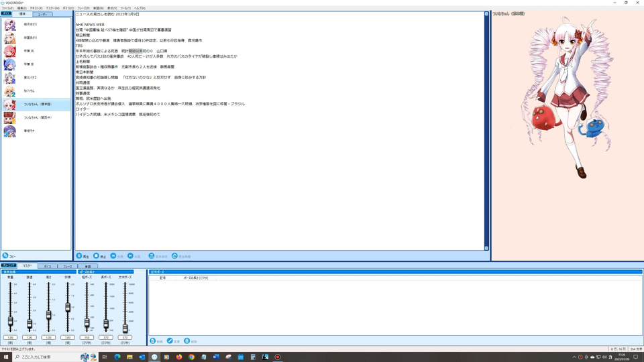Switch to the ボイス tuning tab
Screen dimensions: 644x362
pyautogui.click(x=48, y=266)
